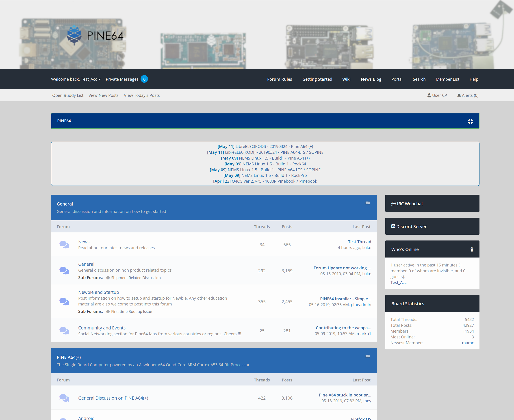This screenshot has height=420, width=514.
Task: Open newest member marac's profile
Action: point(468,343)
